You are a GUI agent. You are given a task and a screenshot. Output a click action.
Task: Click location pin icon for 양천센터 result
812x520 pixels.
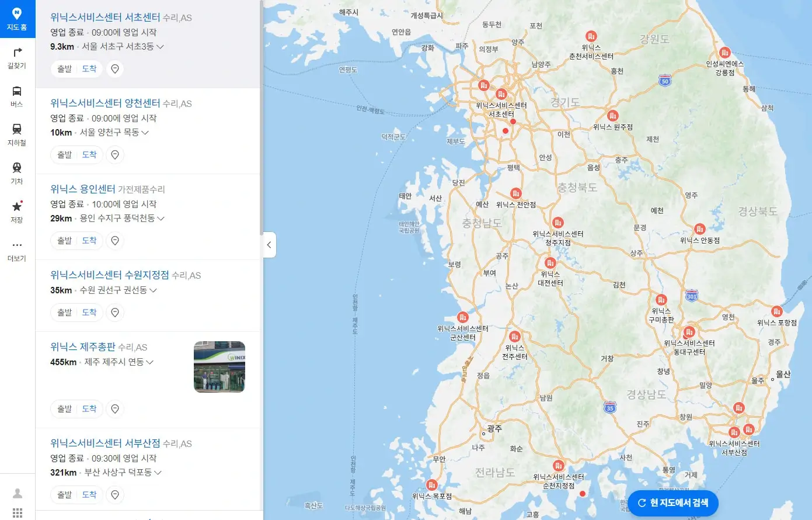point(115,155)
